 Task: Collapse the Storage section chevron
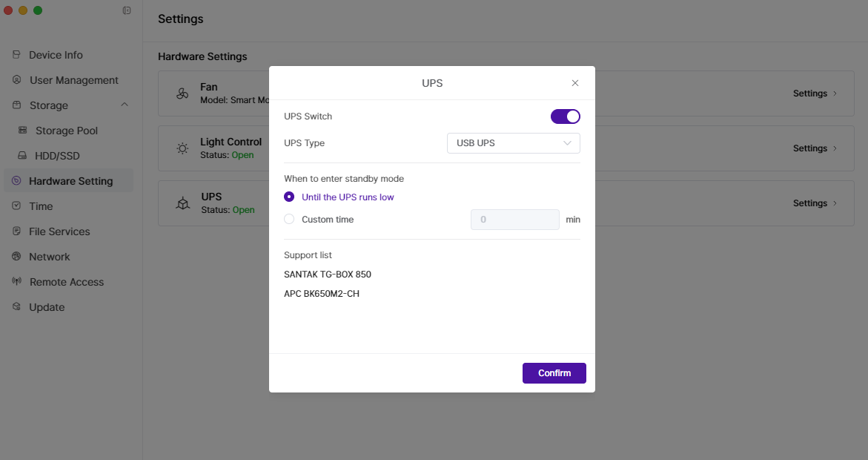(x=125, y=105)
